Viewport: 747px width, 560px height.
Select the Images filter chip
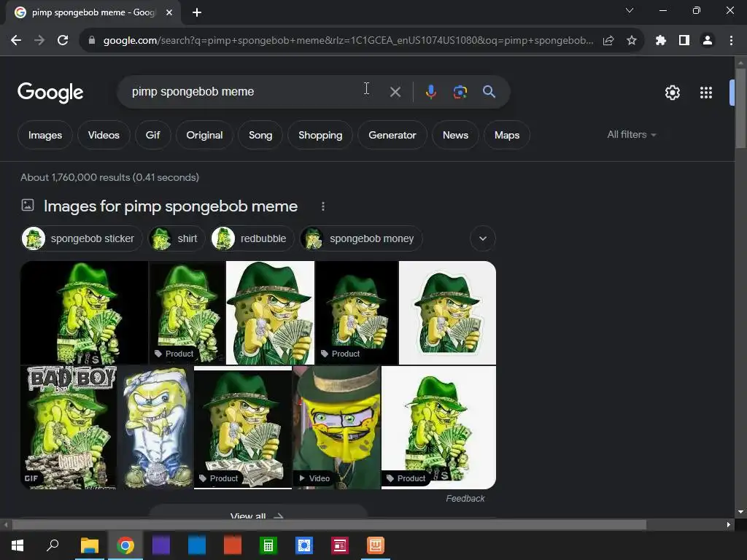pos(45,135)
